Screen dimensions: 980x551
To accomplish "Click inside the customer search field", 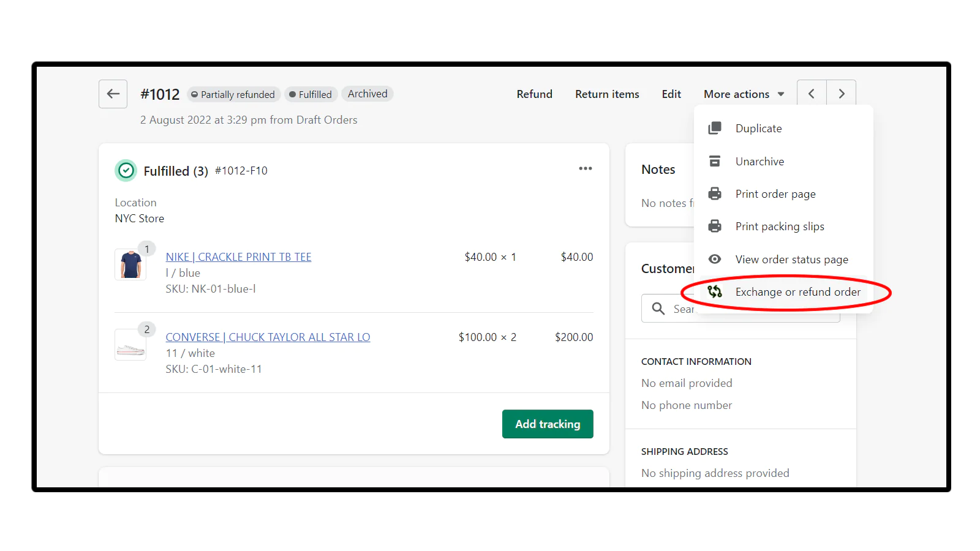I will (x=735, y=309).
